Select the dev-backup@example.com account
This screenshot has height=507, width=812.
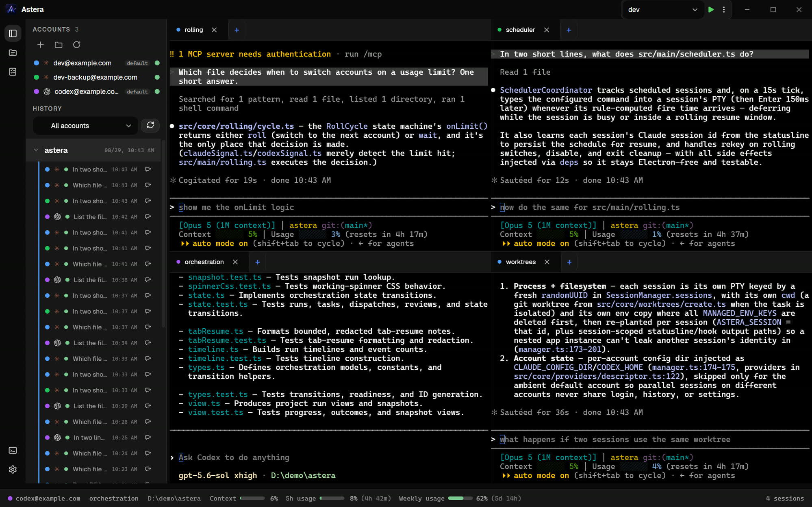[97, 77]
